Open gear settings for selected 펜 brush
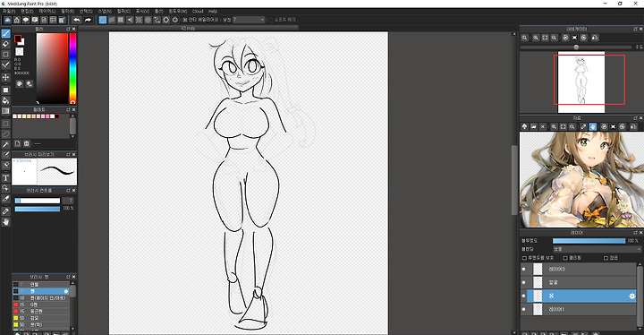Screen dimensions: 644x335 [66, 291]
